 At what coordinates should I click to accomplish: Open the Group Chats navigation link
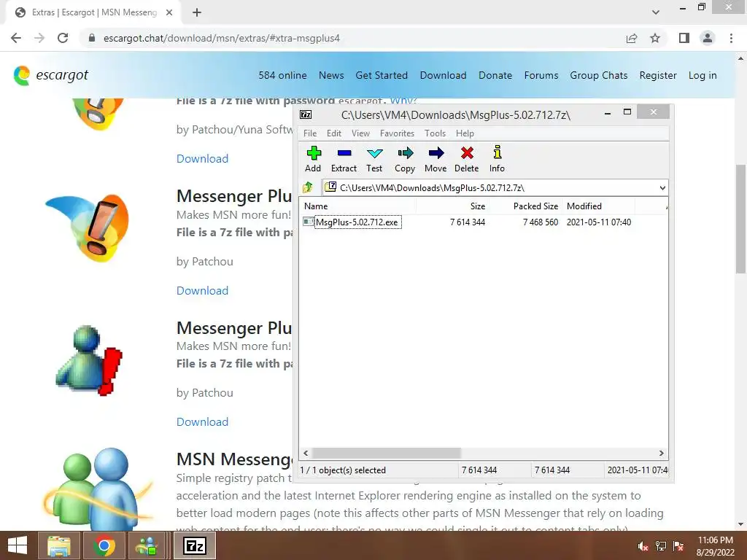click(599, 75)
